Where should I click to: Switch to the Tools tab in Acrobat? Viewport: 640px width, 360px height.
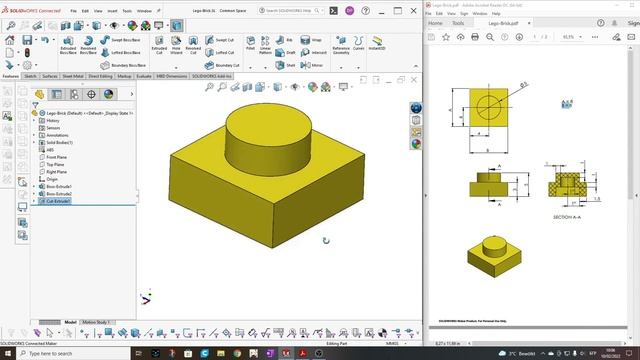tap(458, 23)
